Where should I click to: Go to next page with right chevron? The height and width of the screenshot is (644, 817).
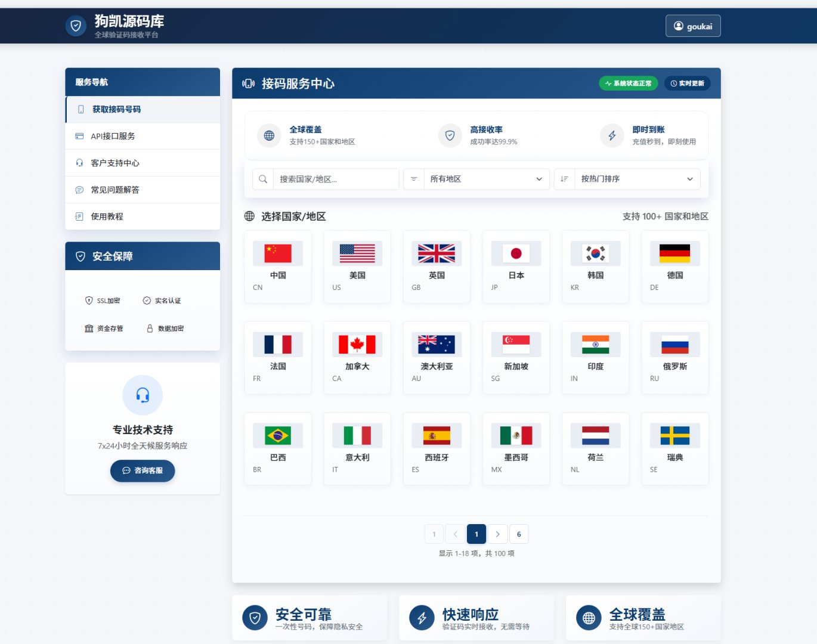(498, 534)
